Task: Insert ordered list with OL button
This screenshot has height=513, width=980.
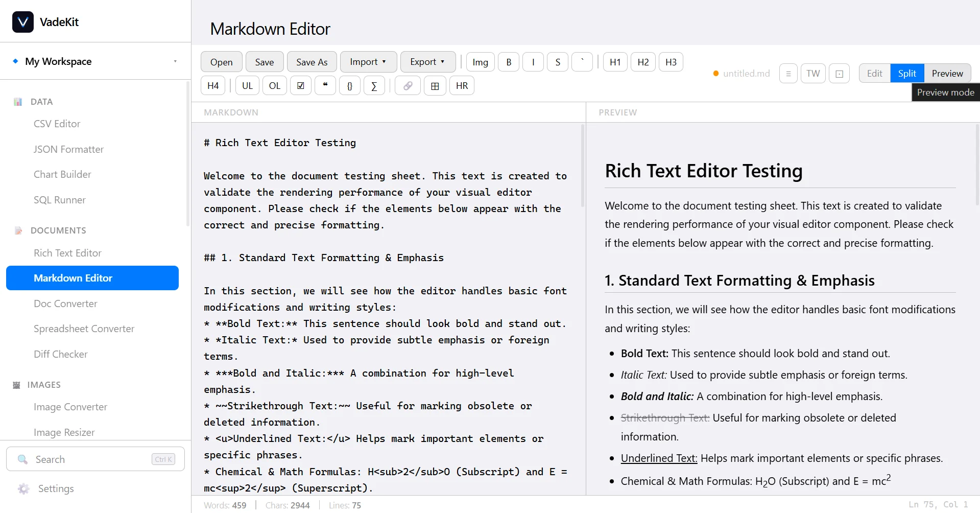Action: point(275,85)
